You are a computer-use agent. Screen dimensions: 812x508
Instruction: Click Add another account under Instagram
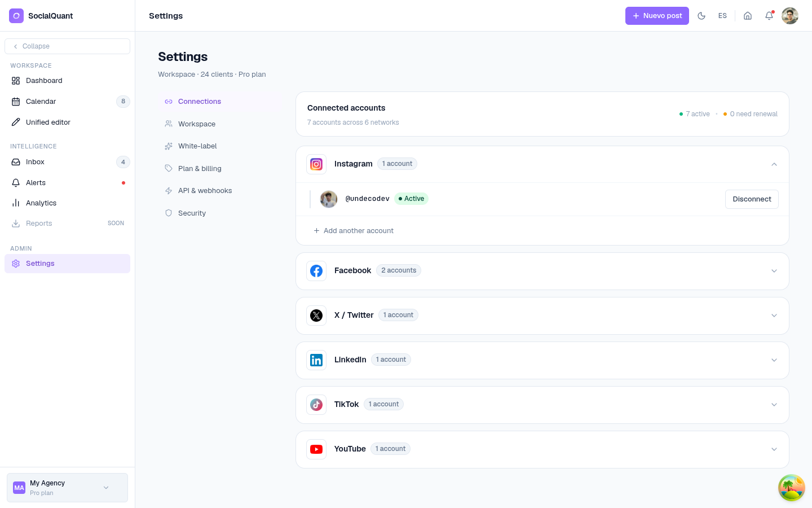coord(354,231)
